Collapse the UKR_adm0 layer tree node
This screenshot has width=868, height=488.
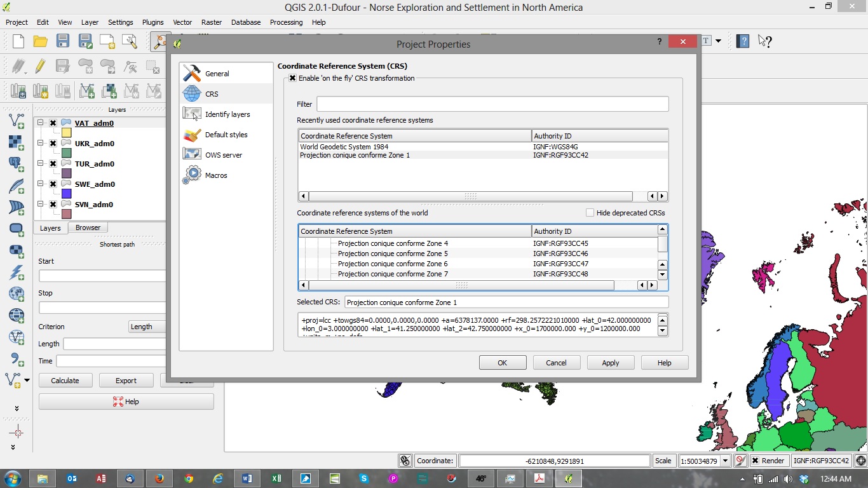pos(41,143)
